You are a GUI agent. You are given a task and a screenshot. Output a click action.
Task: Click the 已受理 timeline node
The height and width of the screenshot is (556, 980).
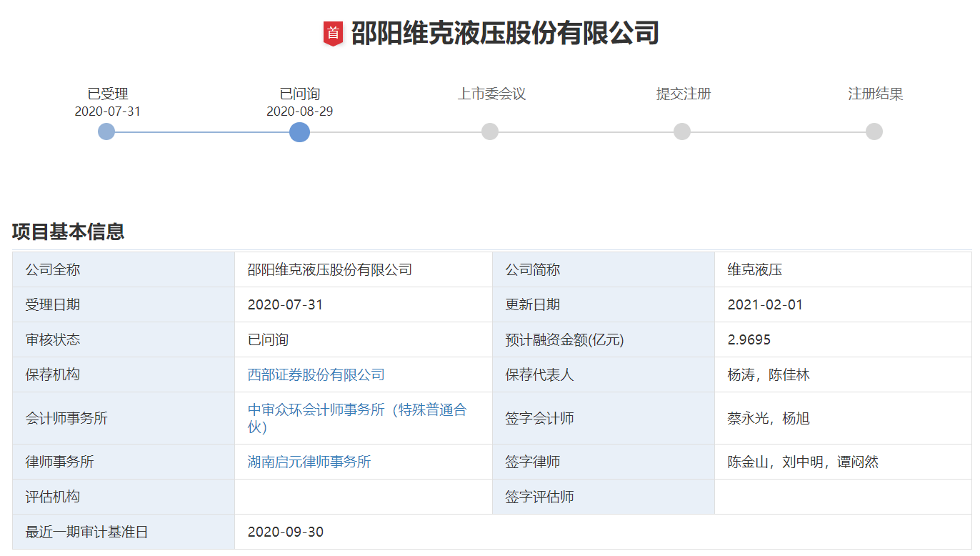pyautogui.click(x=106, y=131)
